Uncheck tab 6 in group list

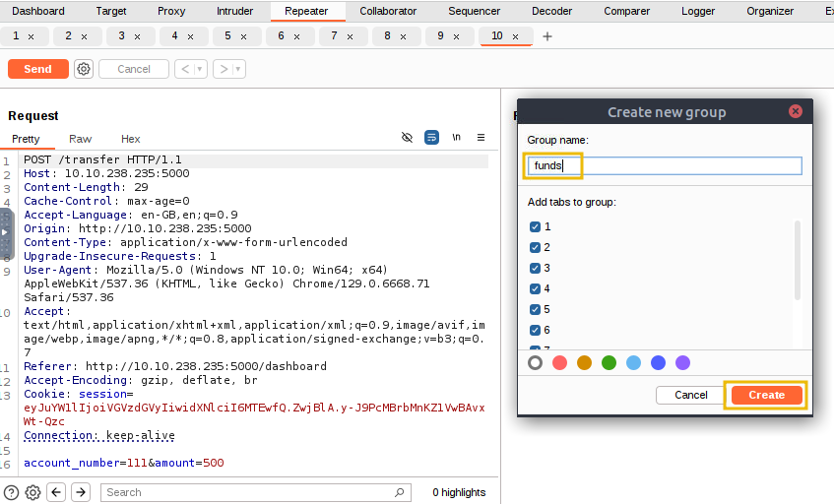[x=535, y=331]
